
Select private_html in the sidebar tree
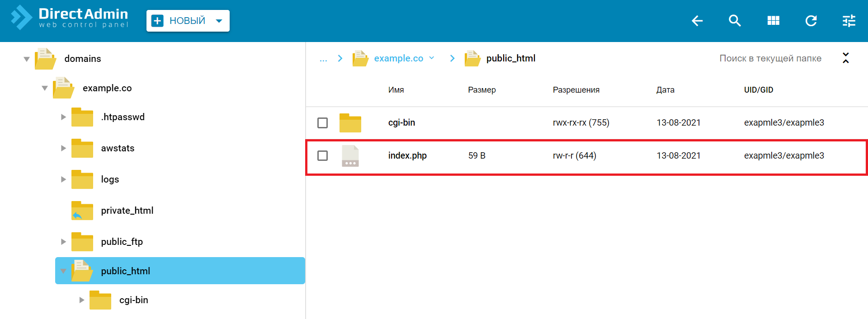[127, 211]
